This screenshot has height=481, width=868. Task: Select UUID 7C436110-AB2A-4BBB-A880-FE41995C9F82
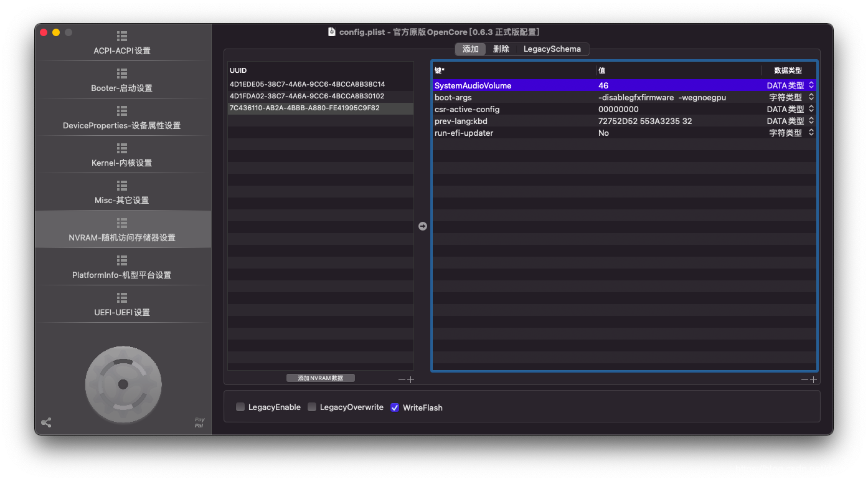pos(321,108)
